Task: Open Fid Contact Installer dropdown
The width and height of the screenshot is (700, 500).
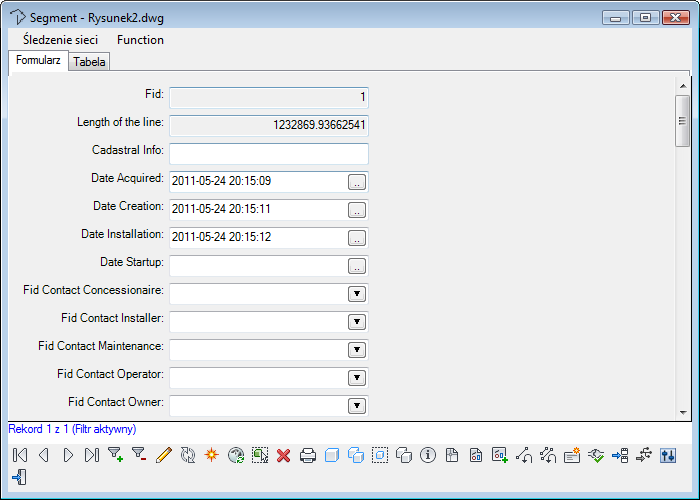Action: tap(357, 322)
